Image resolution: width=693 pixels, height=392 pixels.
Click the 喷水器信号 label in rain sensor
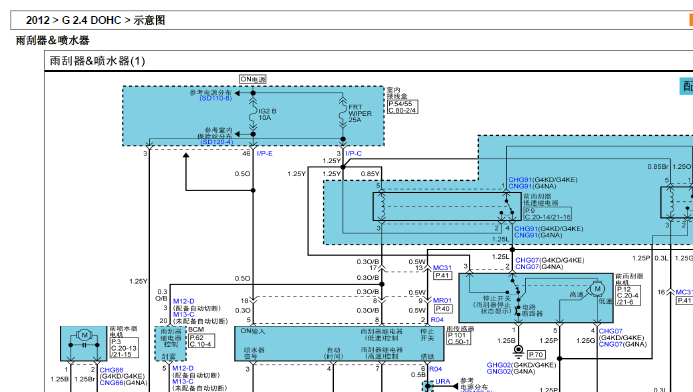coord(254,353)
